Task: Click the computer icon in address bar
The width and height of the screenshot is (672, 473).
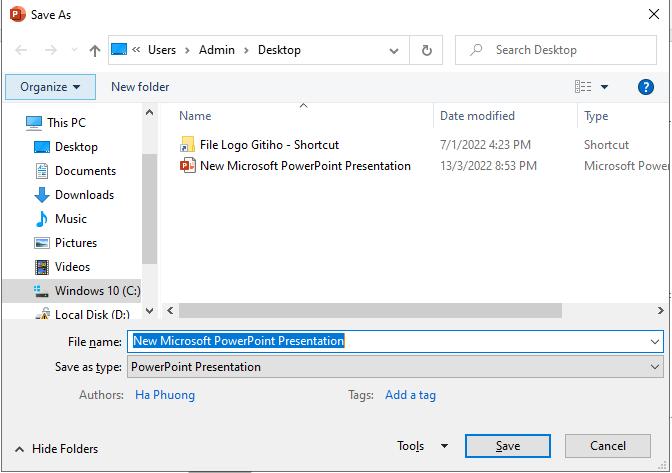Action: (119, 49)
